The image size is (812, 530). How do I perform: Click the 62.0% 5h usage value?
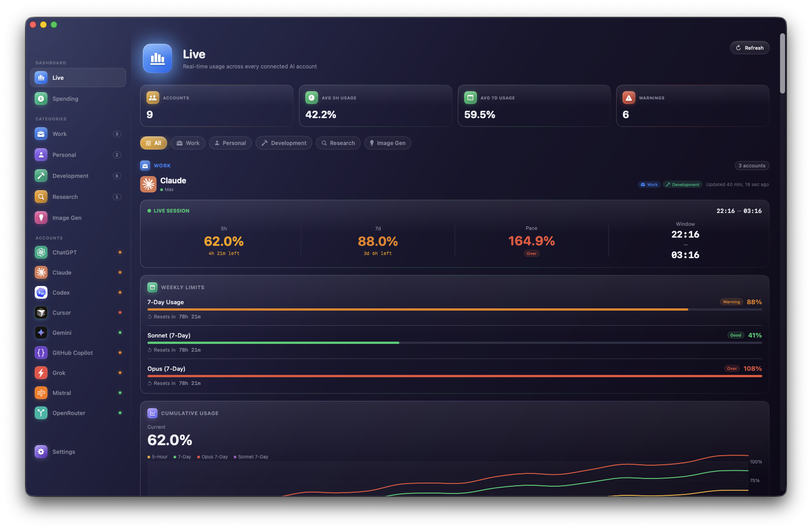tap(224, 241)
